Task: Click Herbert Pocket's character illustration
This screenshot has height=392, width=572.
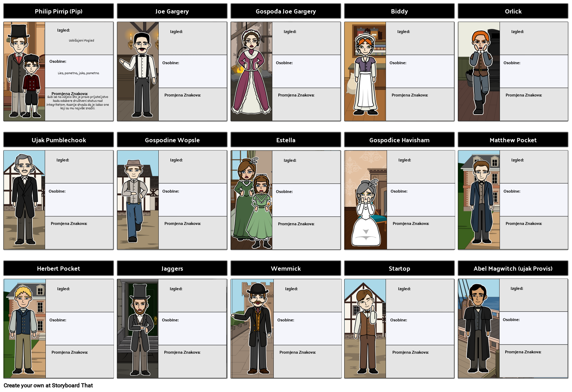Action: pyautogui.click(x=24, y=328)
